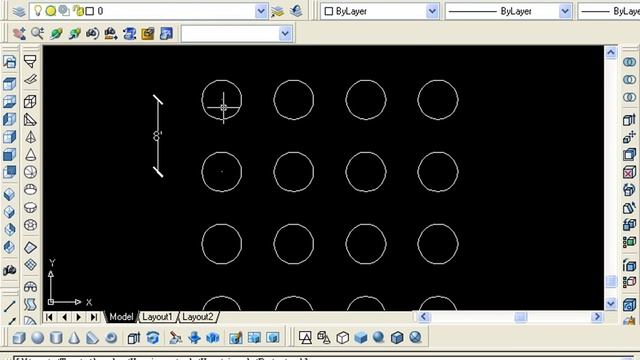Screen dimensions: 640x360
Task: Switch to the Layout1 tab
Action: [157, 317]
